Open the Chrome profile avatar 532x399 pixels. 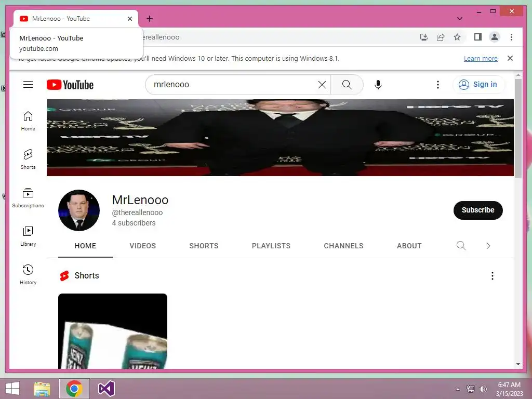pyautogui.click(x=495, y=37)
